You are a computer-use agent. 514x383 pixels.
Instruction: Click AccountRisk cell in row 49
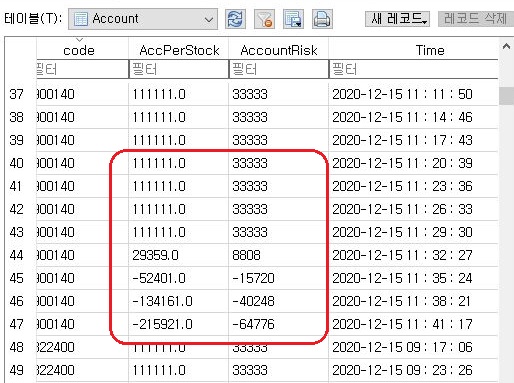pyautogui.click(x=279, y=370)
